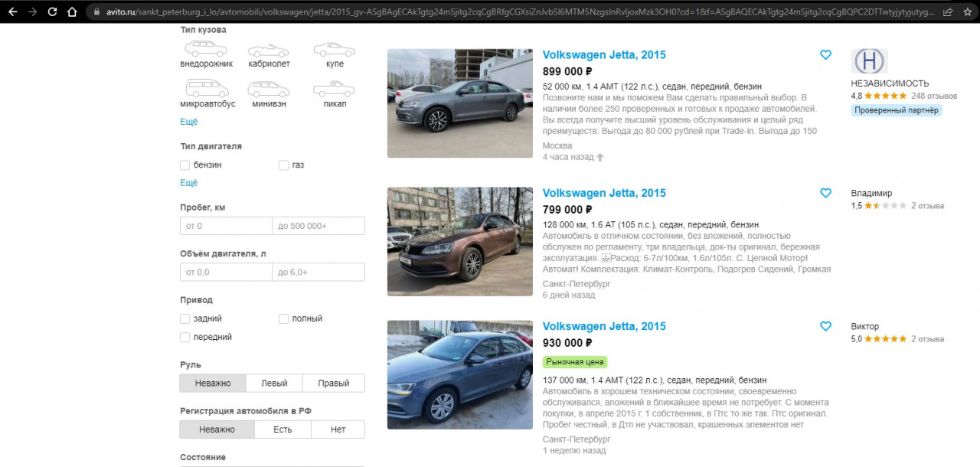
Task: Open the 799 000 ₽ Volkswagen Jetta listing title
Action: click(604, 193)
